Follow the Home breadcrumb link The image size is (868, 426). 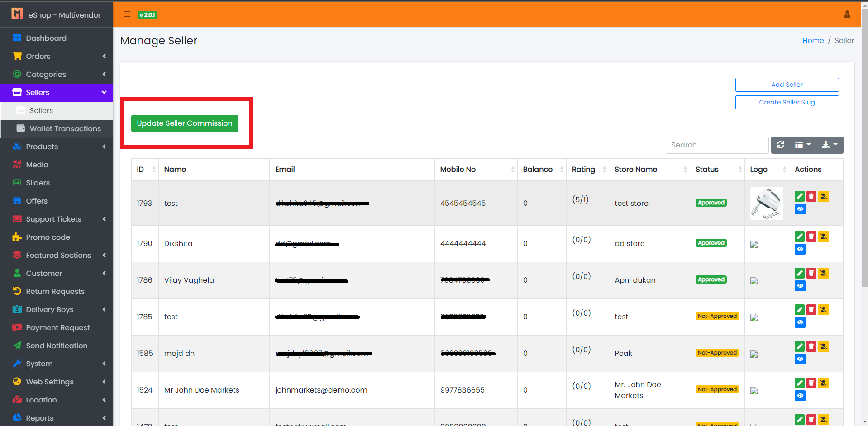pyautogui.click(x=813, y=40)
